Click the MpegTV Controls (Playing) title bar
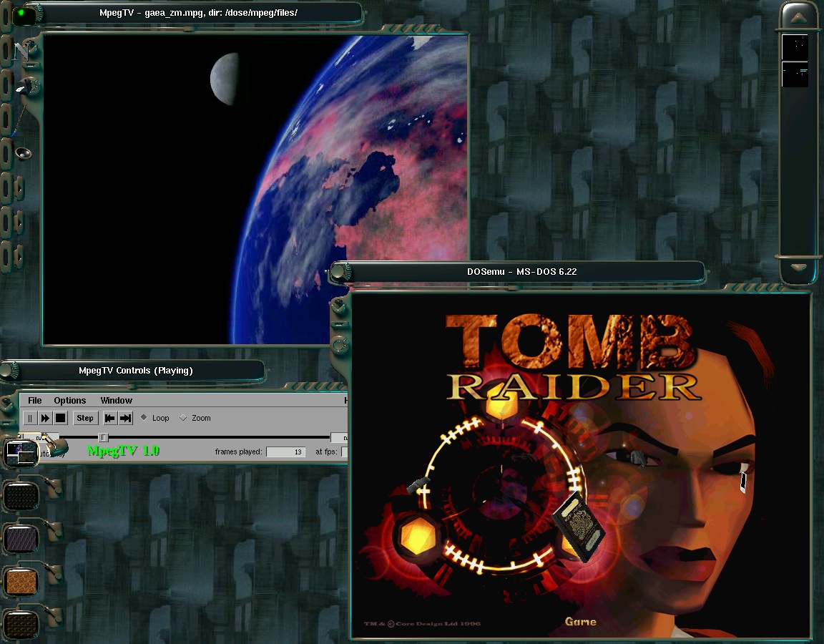 pyautogui.click(x=136, y=370)
